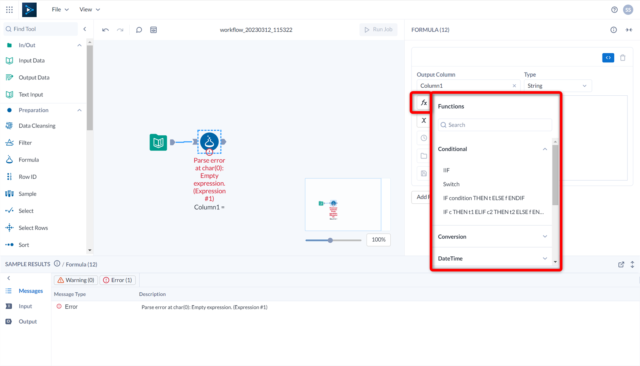Open the View menu
640x366 pixels.
[89, 9]
